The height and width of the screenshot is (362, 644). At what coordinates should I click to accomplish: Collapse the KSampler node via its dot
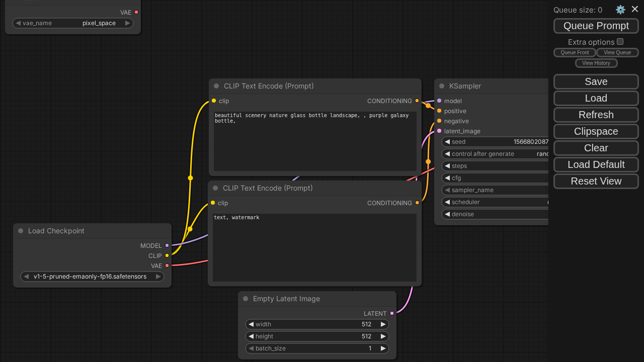442,86
